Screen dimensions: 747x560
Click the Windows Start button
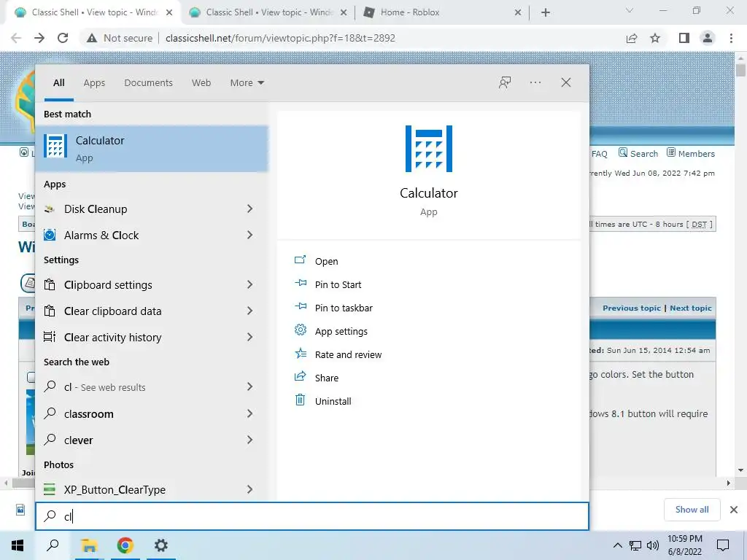[18, 545]
